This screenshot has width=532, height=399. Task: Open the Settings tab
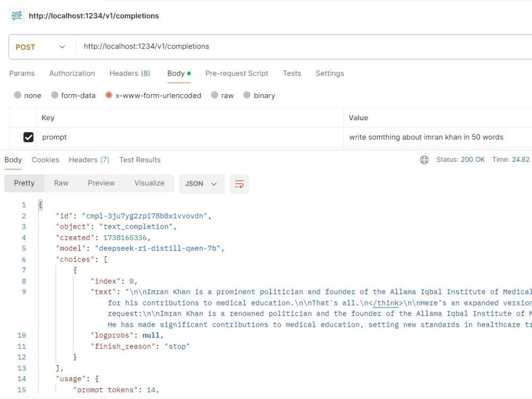pos(329,73)
